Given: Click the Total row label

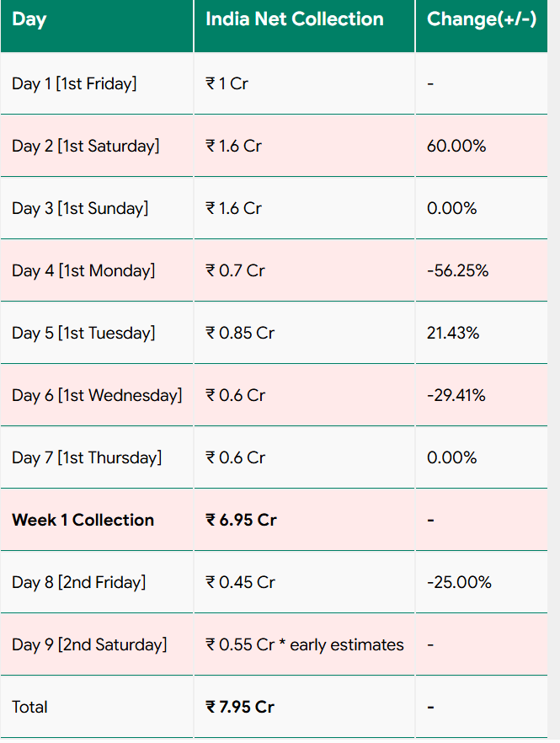Looking at the screenshot, I should [x=29, y=707].
